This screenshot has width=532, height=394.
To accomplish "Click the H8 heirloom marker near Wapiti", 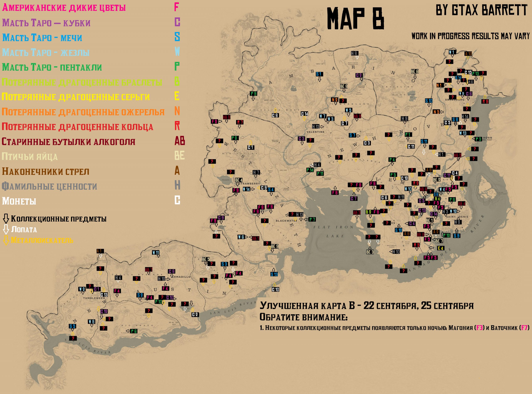I will [354, 53].
